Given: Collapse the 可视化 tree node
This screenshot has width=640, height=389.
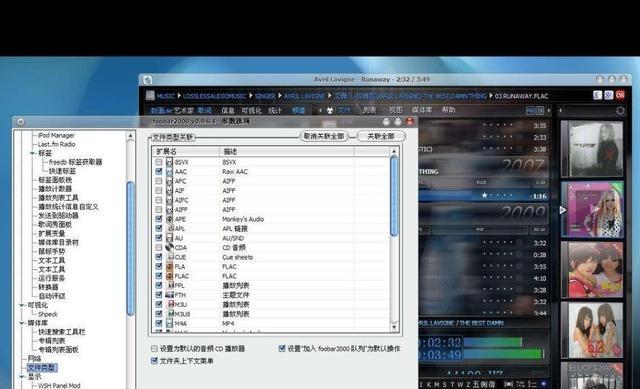Looking at the screenshot, I should click(22, 305).
